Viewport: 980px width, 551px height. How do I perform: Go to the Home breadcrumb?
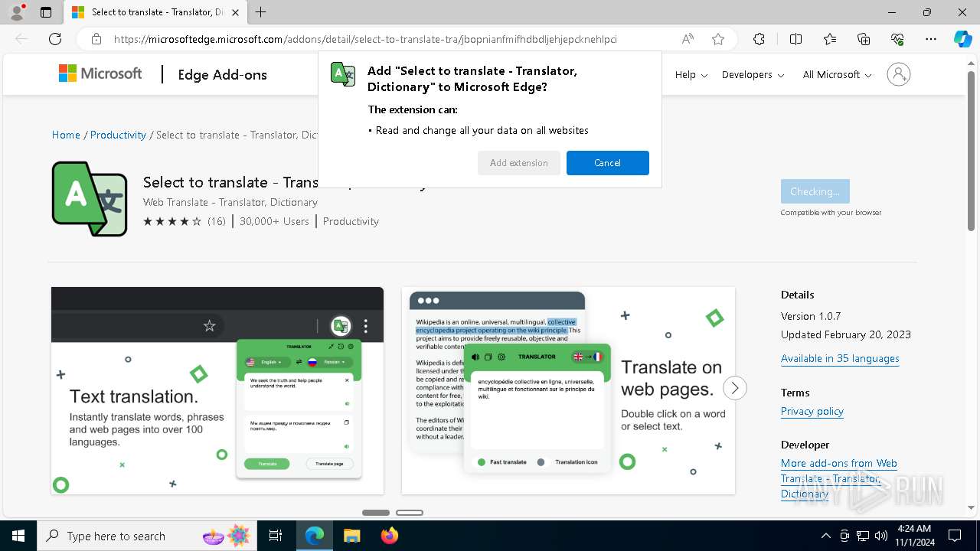point(66,135)
